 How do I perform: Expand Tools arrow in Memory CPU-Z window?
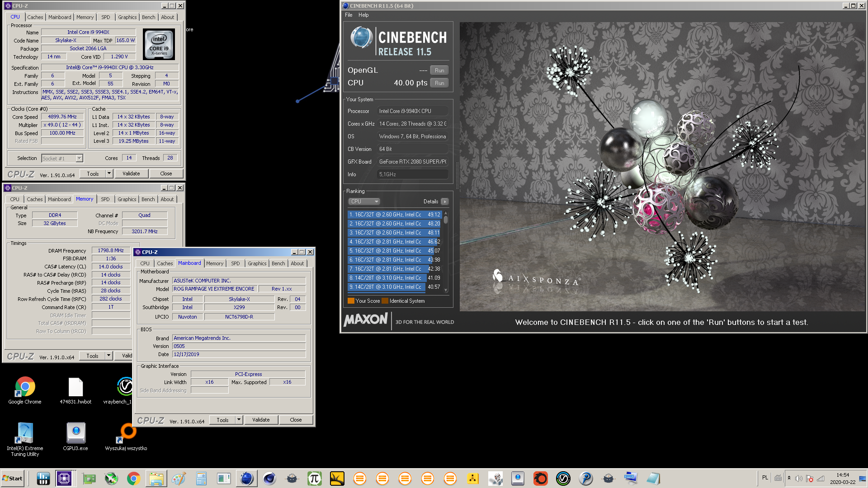[x=108, y=356]
